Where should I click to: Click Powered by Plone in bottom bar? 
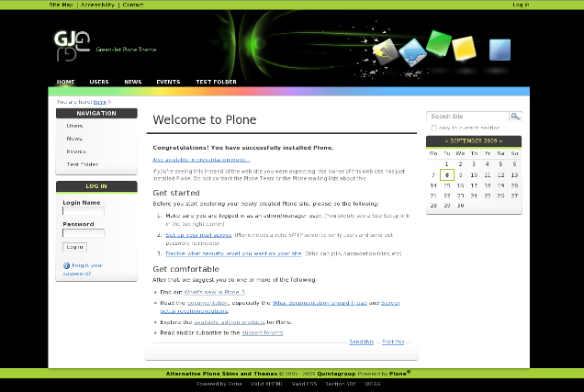tap(219, 384)
